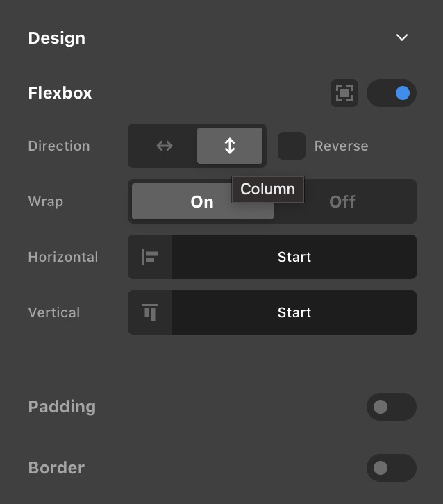Click the Flexbox frame layout icon
This screenshot has width=443, height=504.
pos(344,93)
